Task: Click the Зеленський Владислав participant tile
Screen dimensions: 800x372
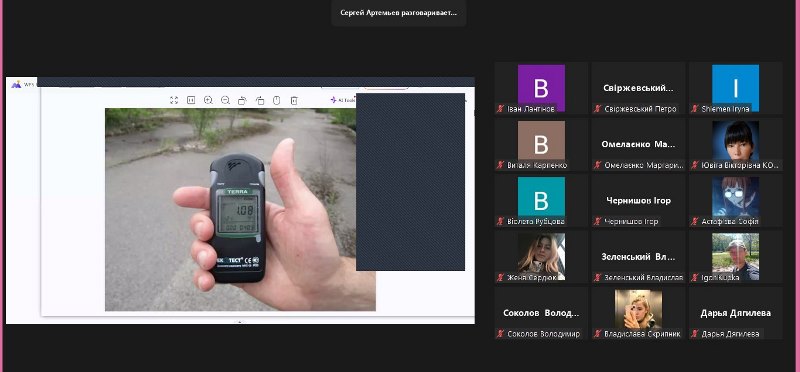Action: 638,257
